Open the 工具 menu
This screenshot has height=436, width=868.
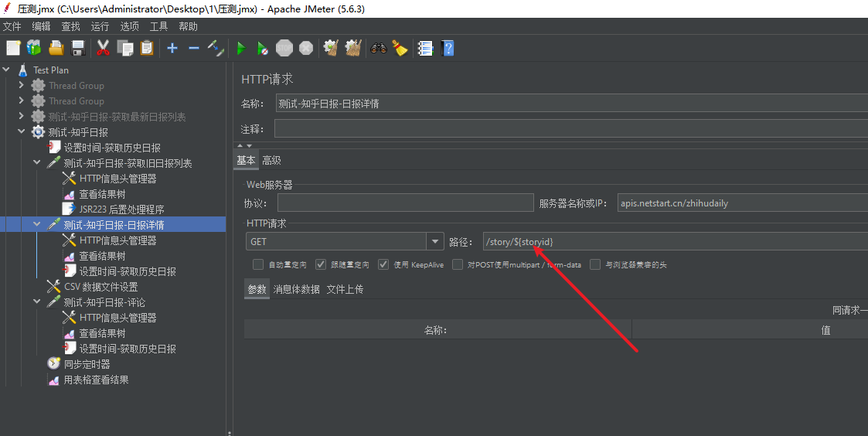159,26
